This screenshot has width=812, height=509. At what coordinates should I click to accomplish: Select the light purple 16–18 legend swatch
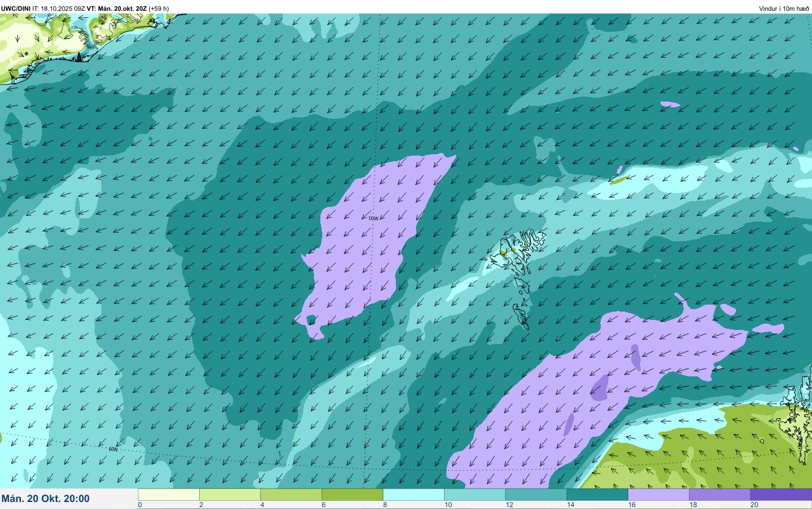click(x=658, y=494)
